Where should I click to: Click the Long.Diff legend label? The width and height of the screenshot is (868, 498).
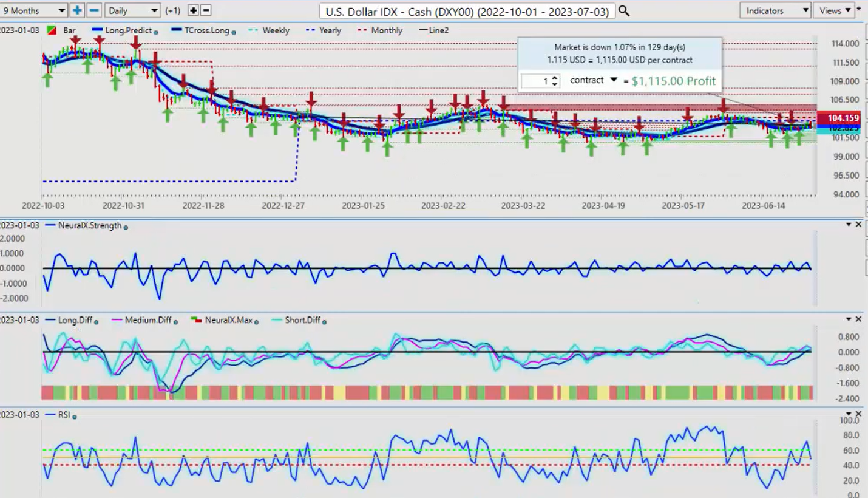click(75, 320)
